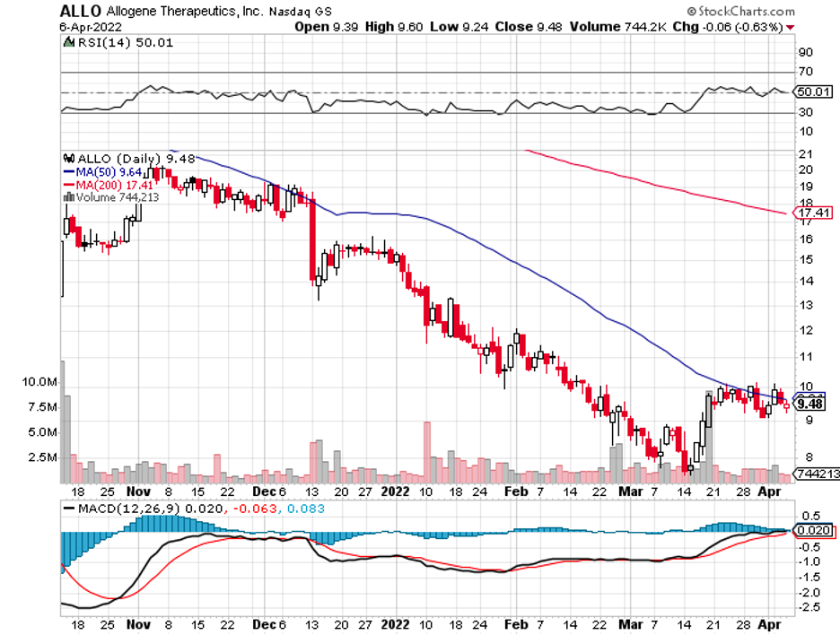Viewport: 840px width, 635px height.
Task: Click the Volume 744,213 legend entry
Action: click(118, 197)
